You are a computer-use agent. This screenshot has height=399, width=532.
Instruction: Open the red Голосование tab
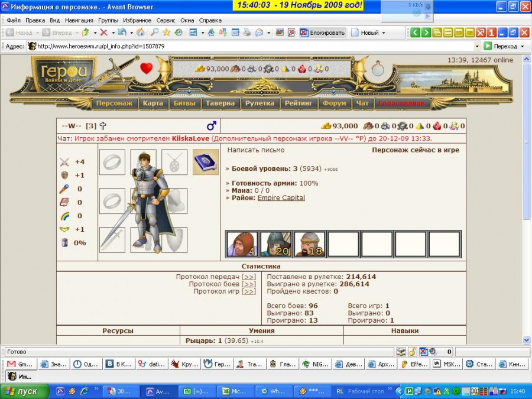[402, 103]
